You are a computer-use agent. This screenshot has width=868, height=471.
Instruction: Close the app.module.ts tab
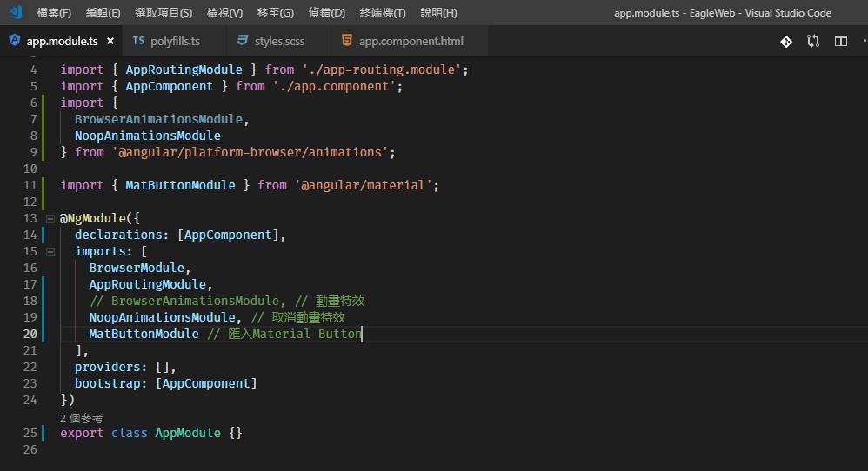(x=110, y=41)
